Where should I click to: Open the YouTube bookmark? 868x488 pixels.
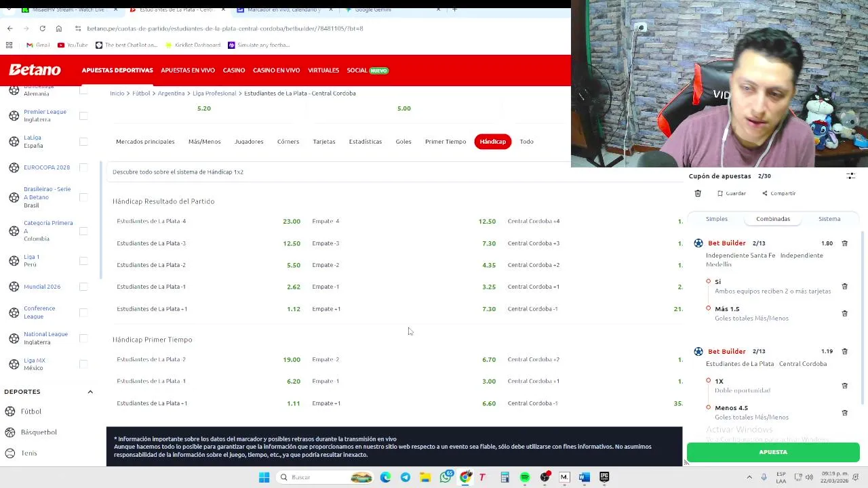pos(73,45)
